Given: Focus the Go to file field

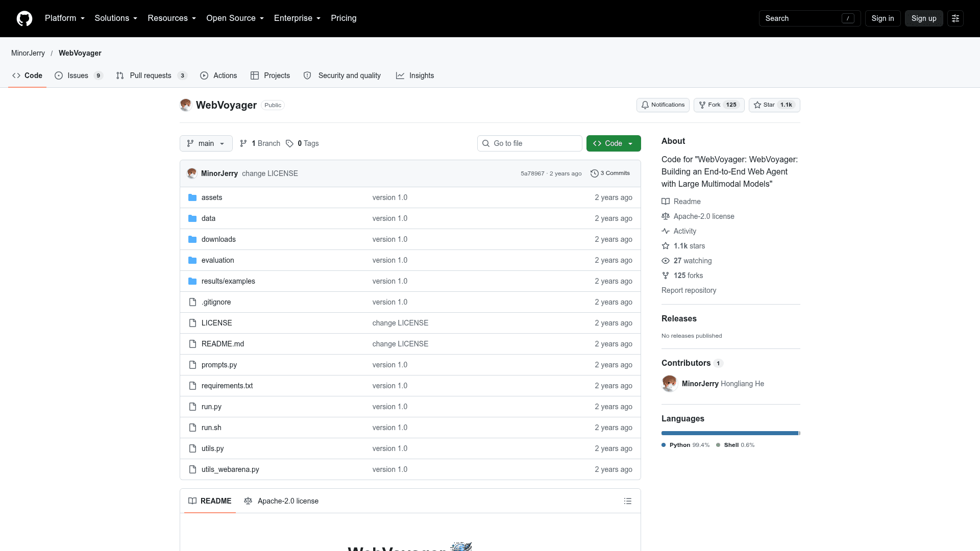Looking at the screenshot, I should click(x=530, y=143).
